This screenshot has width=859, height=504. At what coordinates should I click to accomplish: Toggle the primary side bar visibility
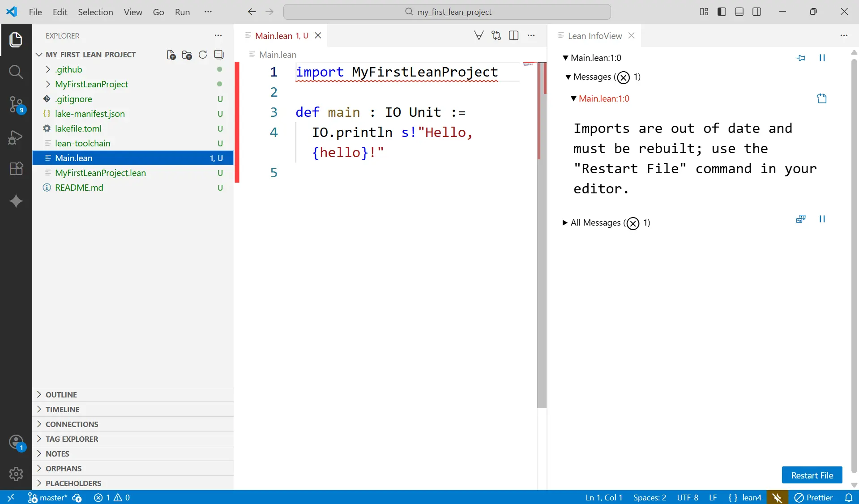click(x=722, y=12)
